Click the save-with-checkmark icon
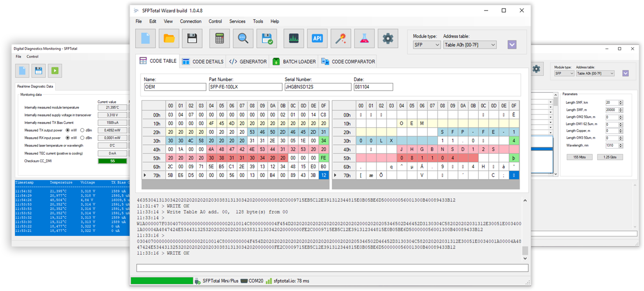Image resolution: width=644 pixels, height=291 pixels. click(267, 39)
